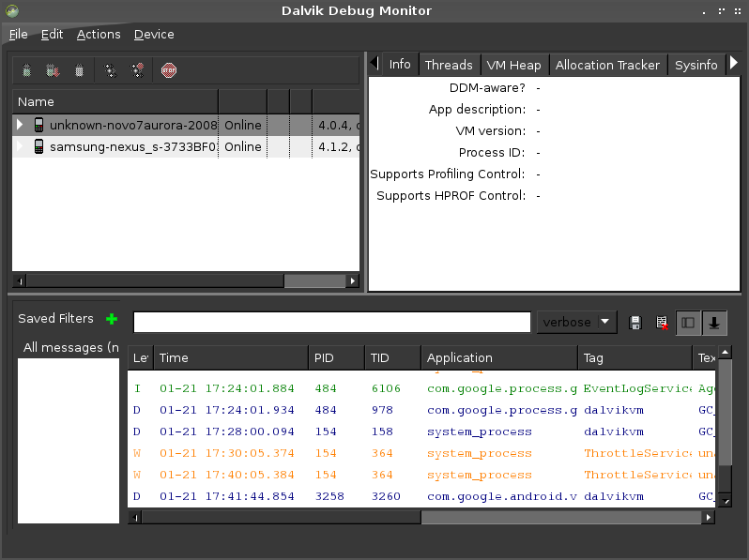Screen dimensions: 749x560
Task: Click the Dalvik Debug Monitor title bar app icon
Action: (12, 10)
